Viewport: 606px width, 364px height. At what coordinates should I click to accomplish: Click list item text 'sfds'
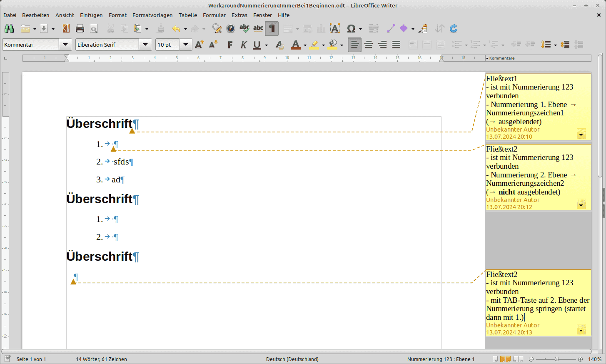coord(121,162)
